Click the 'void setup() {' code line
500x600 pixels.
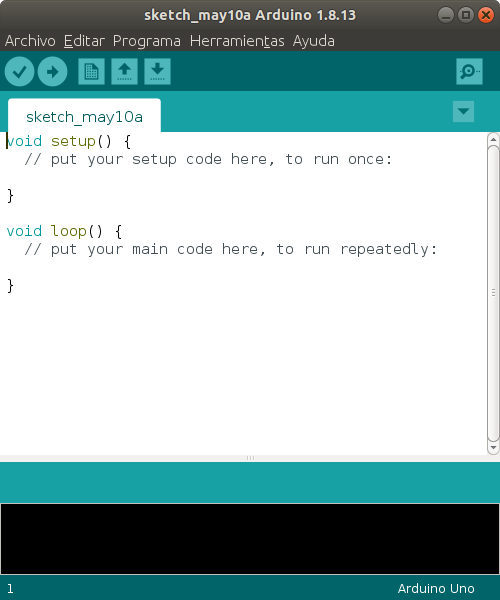[x=69, y=141]
